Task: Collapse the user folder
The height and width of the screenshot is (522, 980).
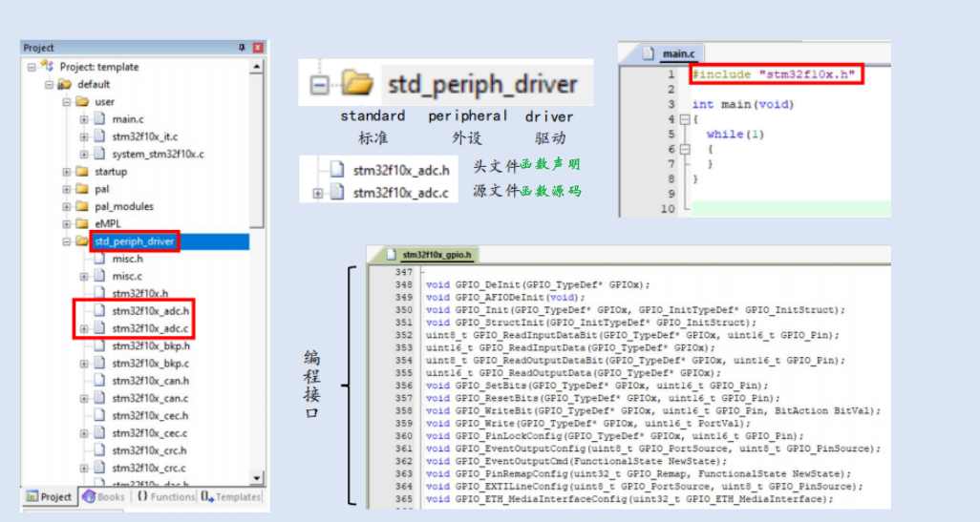Action: (66, 102)
